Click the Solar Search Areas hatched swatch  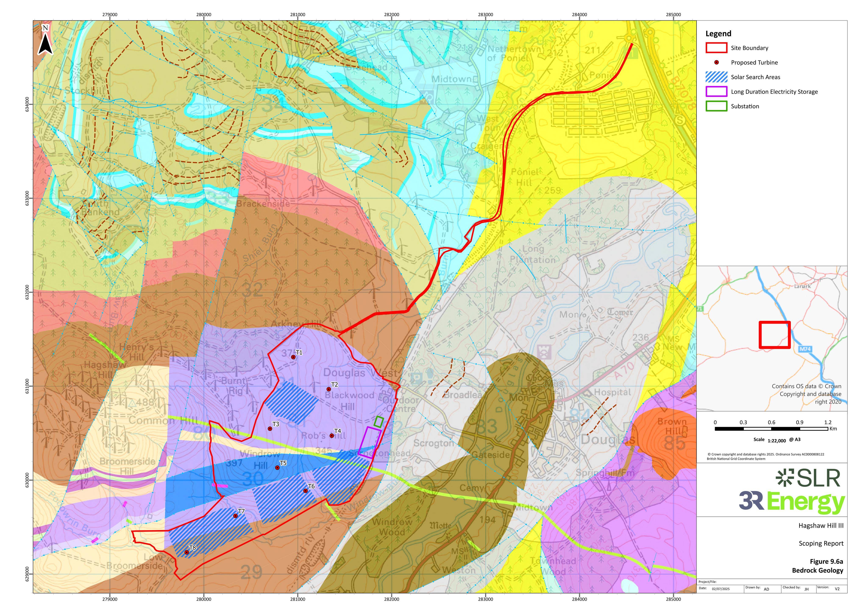coord(716,77)
